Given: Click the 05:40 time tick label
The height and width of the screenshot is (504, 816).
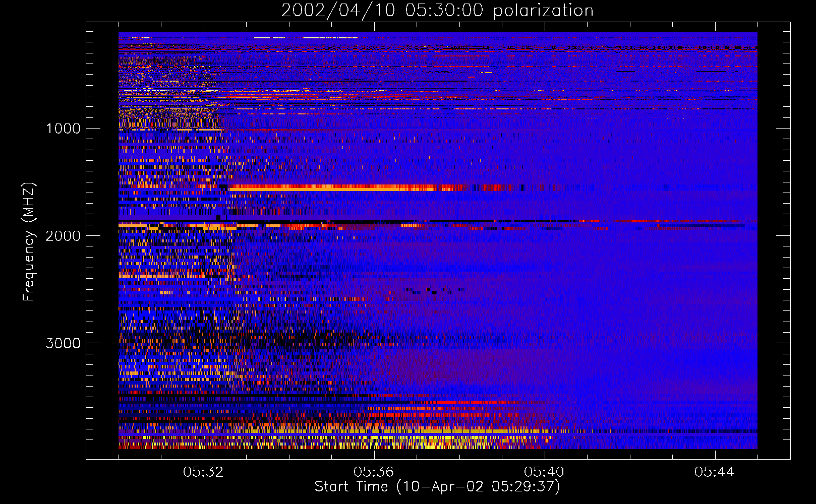Looking at the screenshot, I should pos(545,472).
